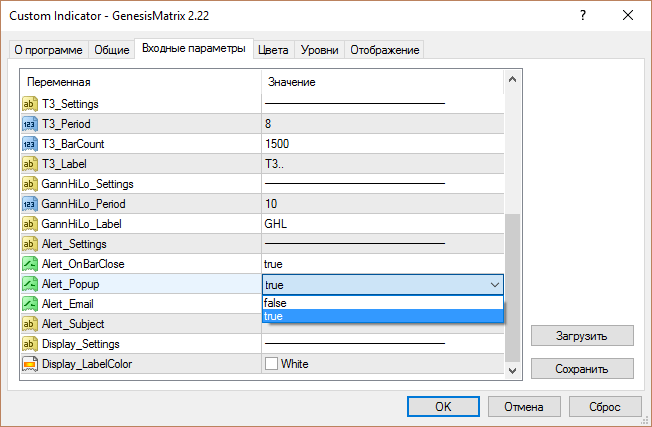This screenshot has height=427, width=652.
Task: Click the integer icon beside GannHiLo_Period
Action: pyautogui.click(x=30, y=204)
